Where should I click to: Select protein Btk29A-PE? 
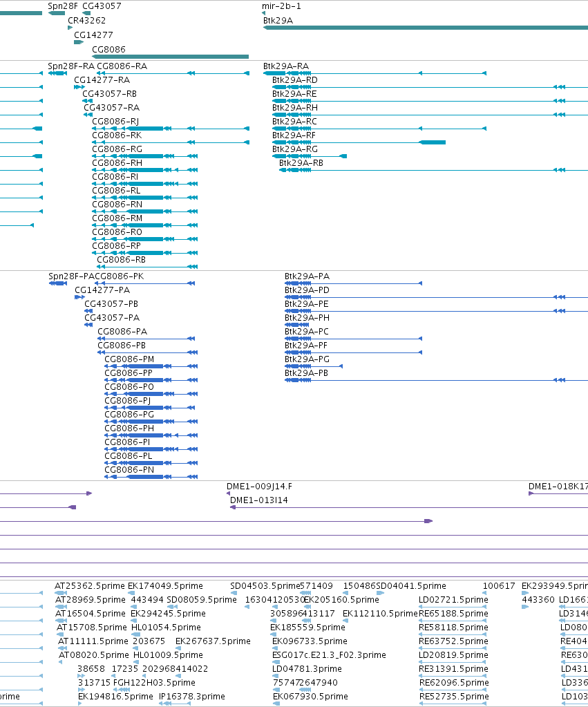point(307,304)
